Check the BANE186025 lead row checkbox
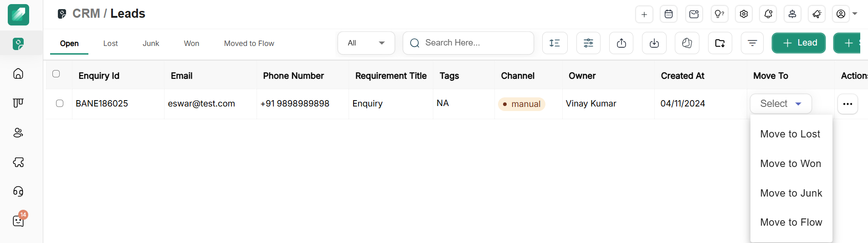This screenshot has width=868, height=243. 60,103
